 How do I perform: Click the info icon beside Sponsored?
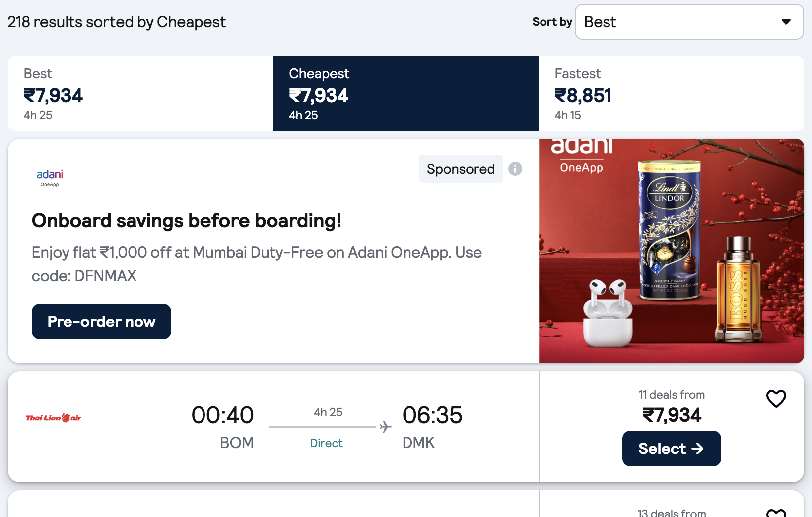point(515,169)
